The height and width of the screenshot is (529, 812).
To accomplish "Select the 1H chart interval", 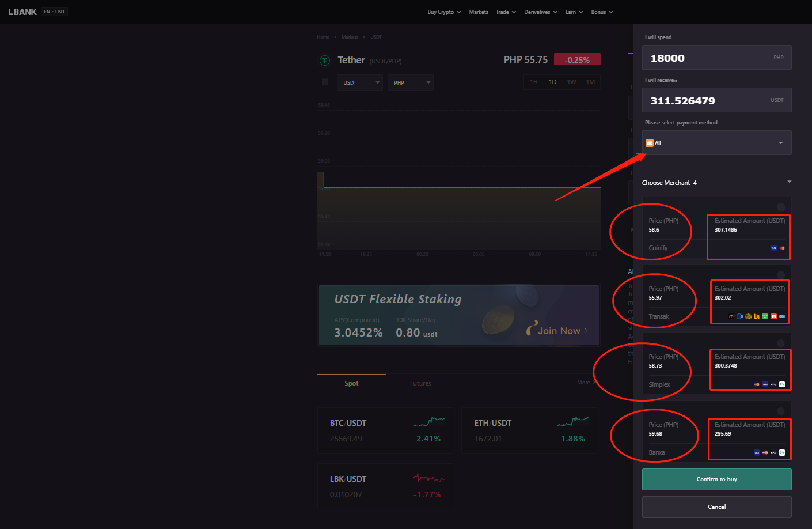I will (x=534, y=82).
